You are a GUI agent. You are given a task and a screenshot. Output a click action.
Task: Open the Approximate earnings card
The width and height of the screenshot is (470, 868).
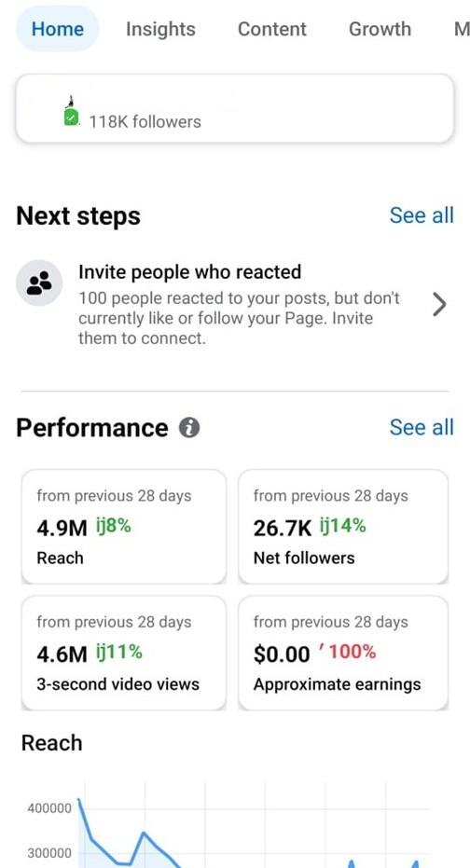pos(343,653)
